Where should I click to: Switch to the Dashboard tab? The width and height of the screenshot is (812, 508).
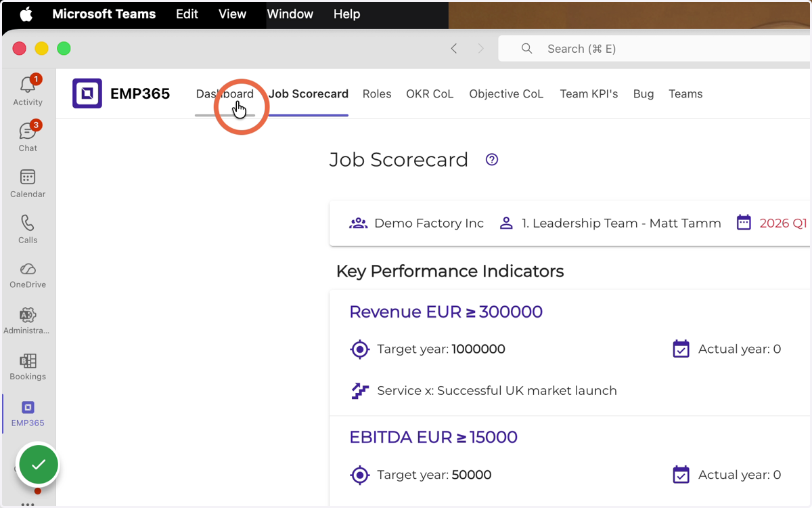point(225,94)
